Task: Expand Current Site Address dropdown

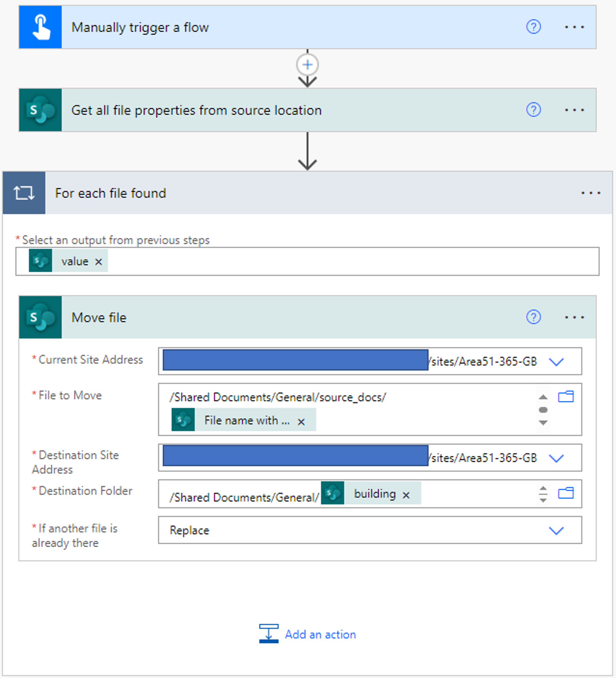Action: coord(556,362)
